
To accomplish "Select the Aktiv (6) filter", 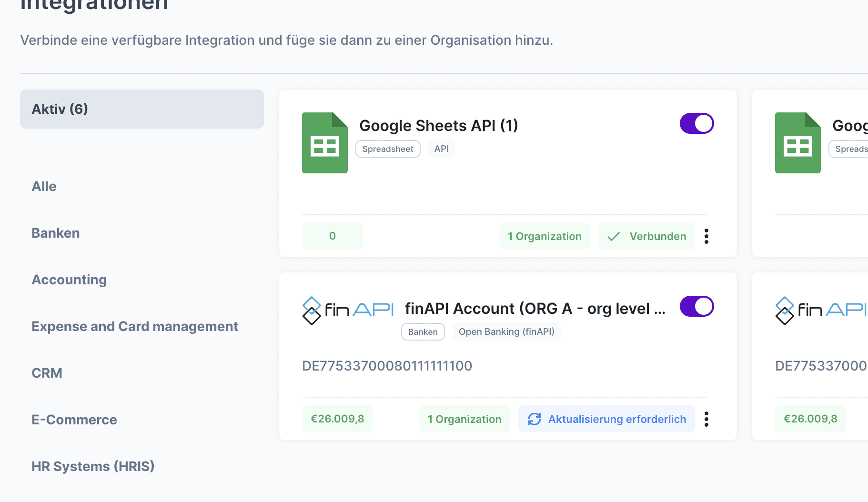I will click(x=141, y=109).
